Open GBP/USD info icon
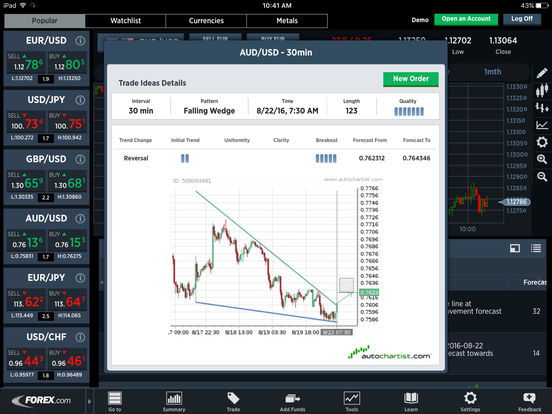552x414 pixels. (80, 159)
